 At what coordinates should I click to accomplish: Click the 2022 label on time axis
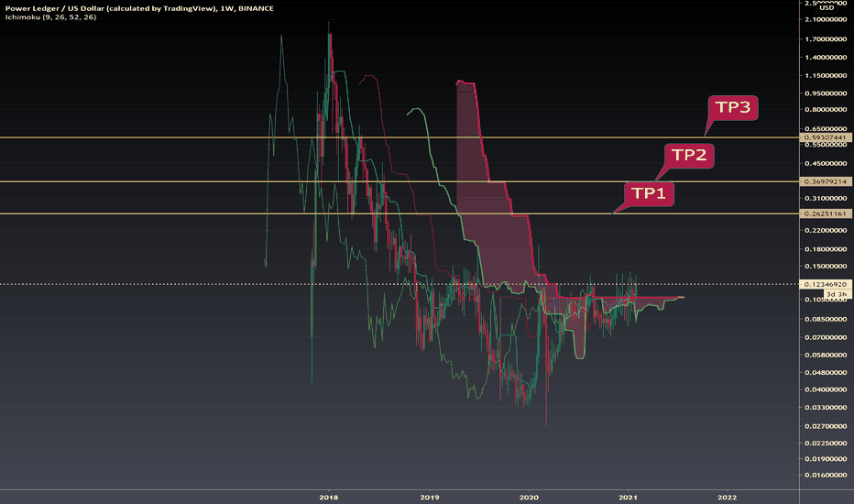click(728, 497)
